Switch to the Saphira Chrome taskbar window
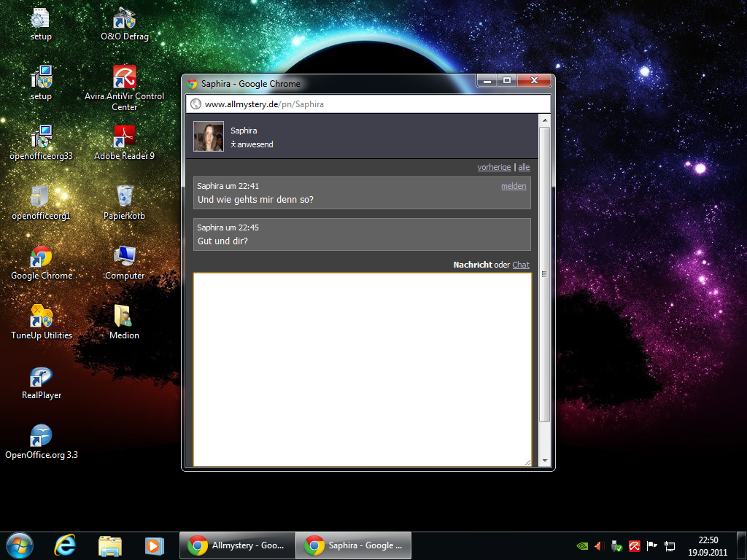 (x=354, y=545)
